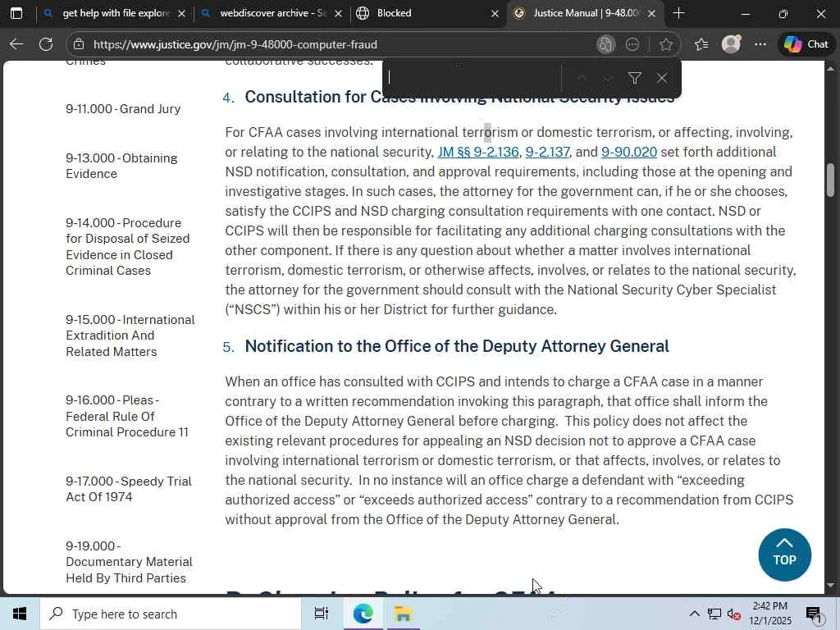Open network status tray icon
The image size is (840, 630).
pos(714,614)
